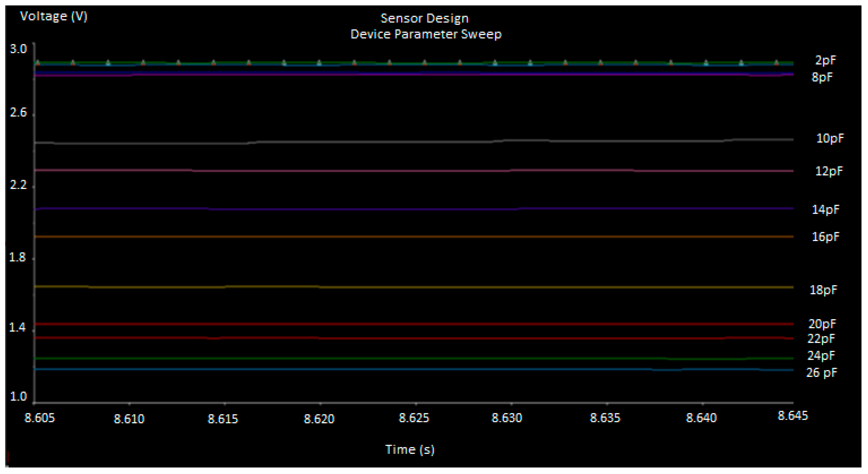
Task: Select the 20pF trace label
Action: (x=822, y=324)
